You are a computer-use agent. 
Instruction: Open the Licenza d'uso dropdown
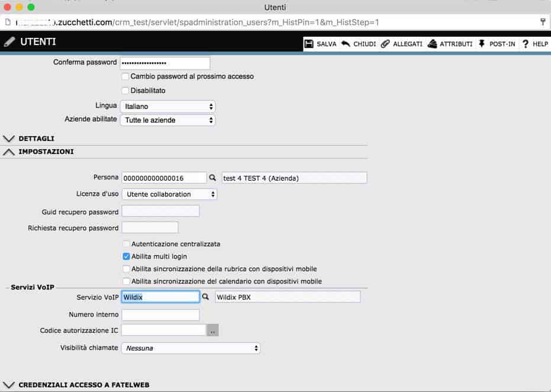point(169,194)
